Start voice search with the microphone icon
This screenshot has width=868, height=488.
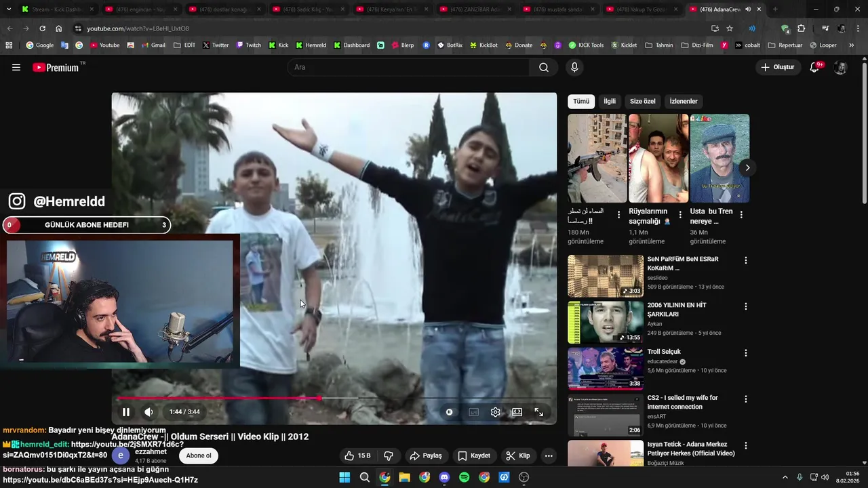574,67
